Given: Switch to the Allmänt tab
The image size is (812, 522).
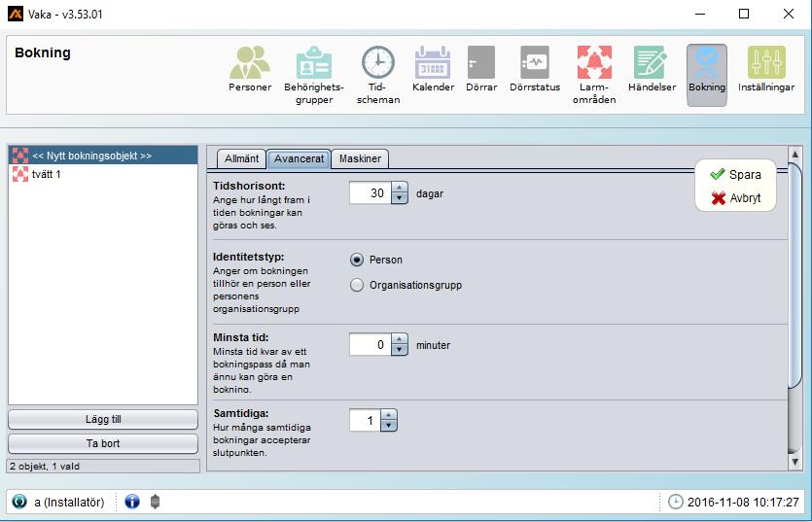Looking at the screenshot, I should [241, 158].
